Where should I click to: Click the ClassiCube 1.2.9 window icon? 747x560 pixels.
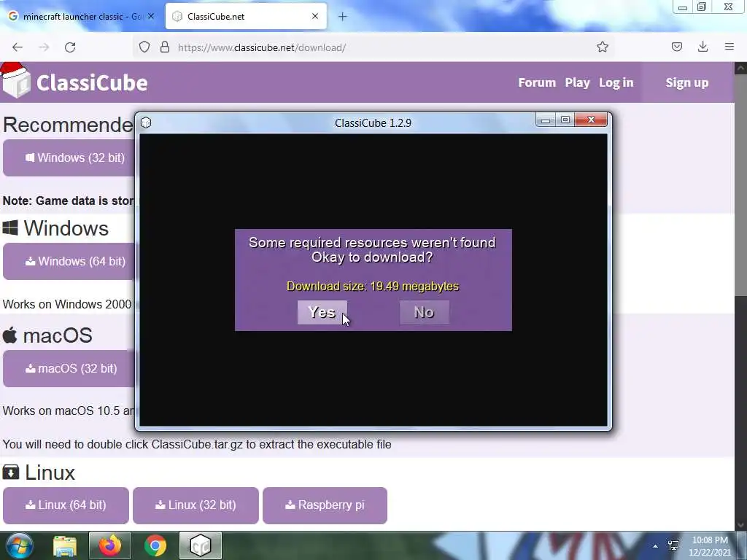pos(146,122)
